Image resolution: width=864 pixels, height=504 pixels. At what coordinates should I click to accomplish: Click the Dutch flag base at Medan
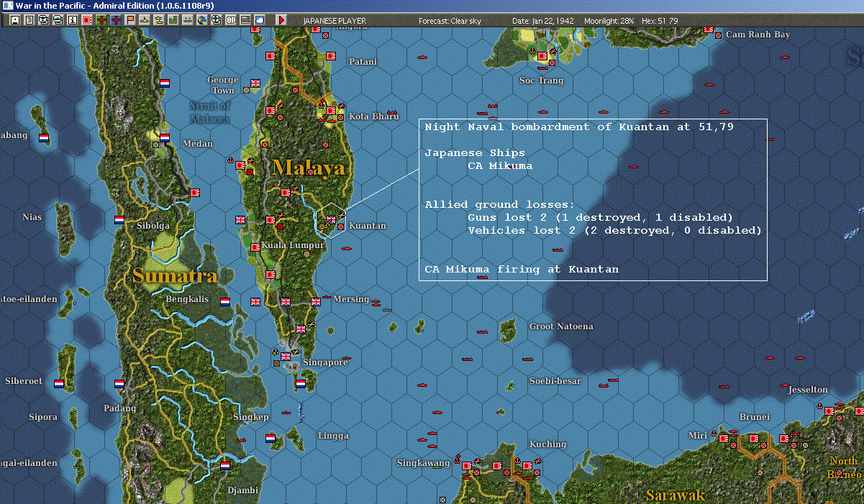tap(165, 137)
